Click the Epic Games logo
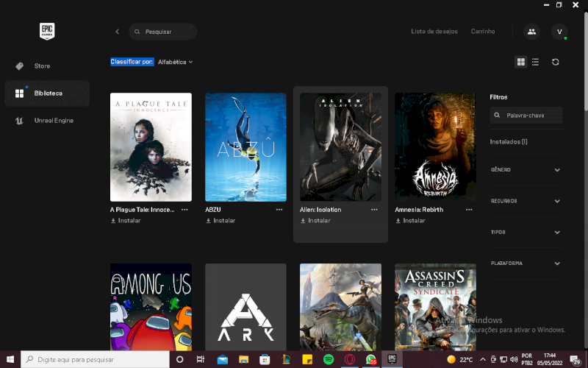The width and height of the screenshot is (588, 368). 47,32
